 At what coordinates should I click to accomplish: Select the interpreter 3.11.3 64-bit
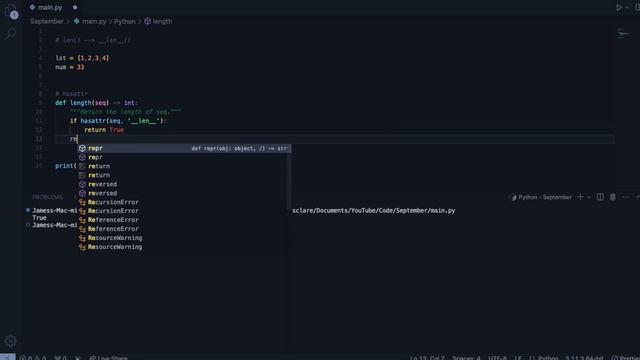[584, 358]
